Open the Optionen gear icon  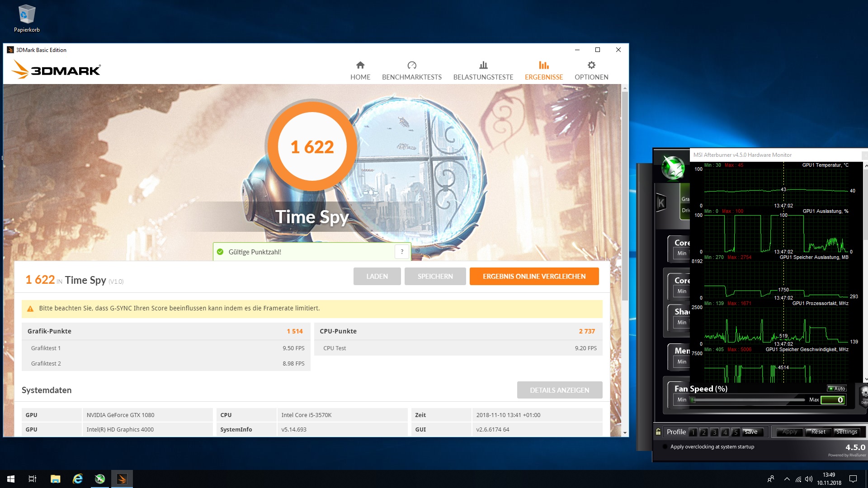[591, 65]
